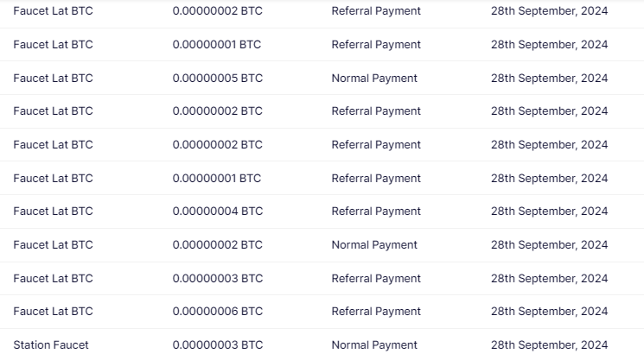Image resolution: width=644 pixels, height=360 pixels.
Task: Click Referral Payment in the 0.00000004 BTC row
Action: coord(376,211)
